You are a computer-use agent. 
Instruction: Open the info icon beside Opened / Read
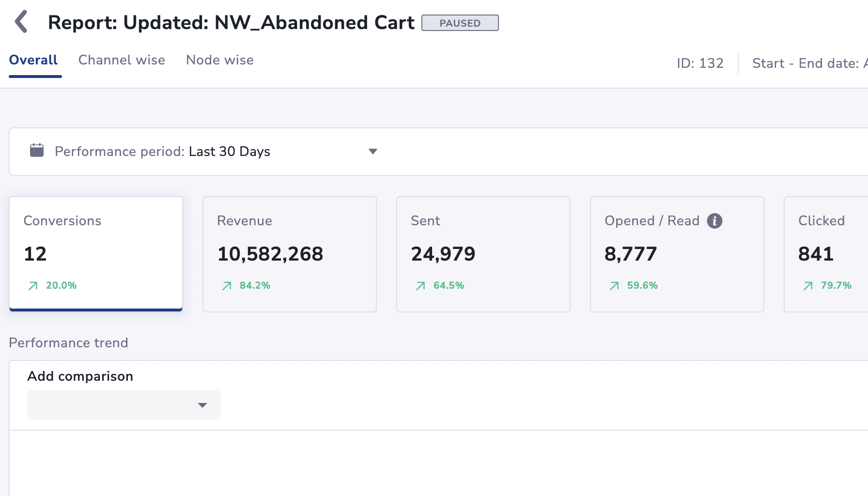tap(714, 221)
